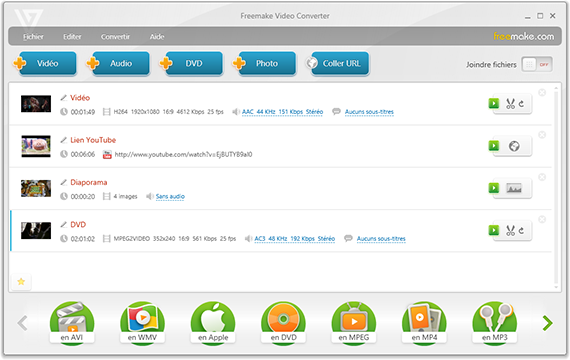Image resolution: width=570 pixels, height=360 pixels.
Task: Expand Aucuns sous-titres for the DVD item
Action: coord(381,239)
